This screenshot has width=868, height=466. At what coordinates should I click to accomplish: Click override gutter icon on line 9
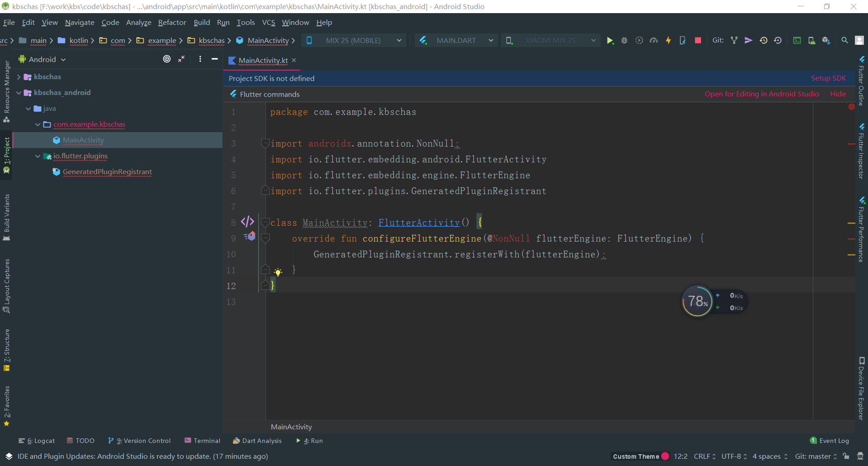[250, 236]
